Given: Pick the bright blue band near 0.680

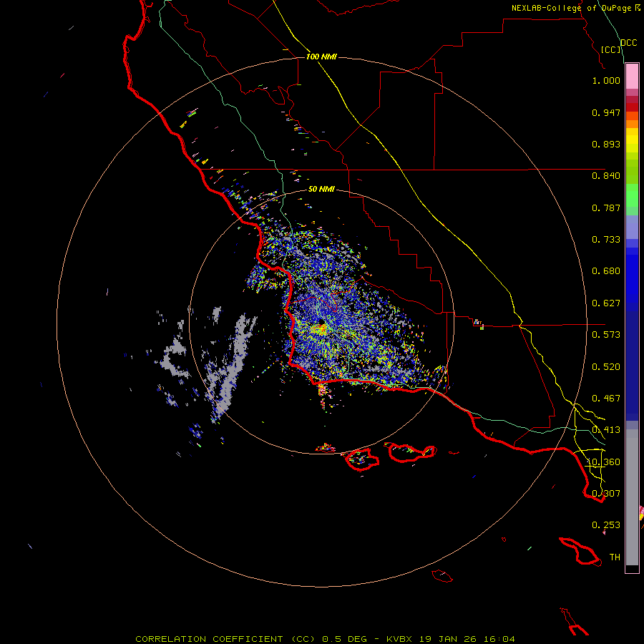Looking at the screenshot, I should (x=632, y=275).
